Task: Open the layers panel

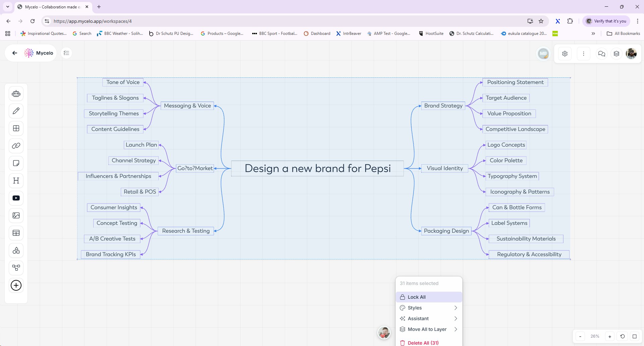Action: click(616, 54)
